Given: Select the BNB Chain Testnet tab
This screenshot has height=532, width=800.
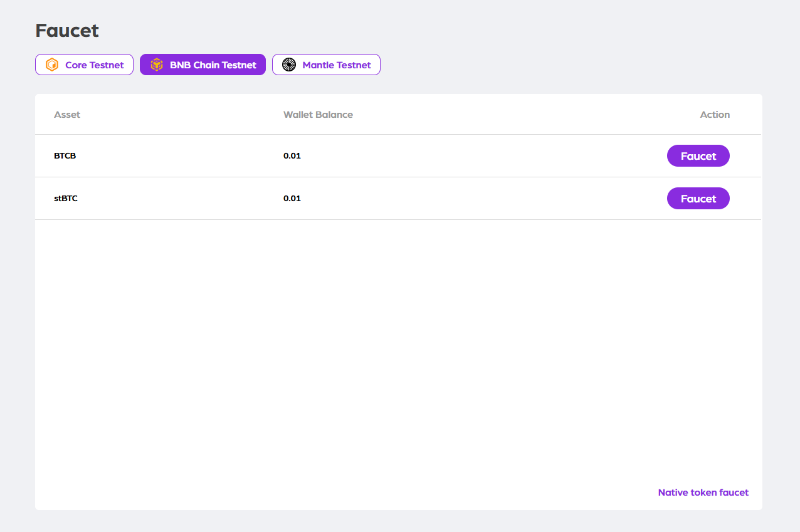Looking at the screenshot, I should 213,65.
